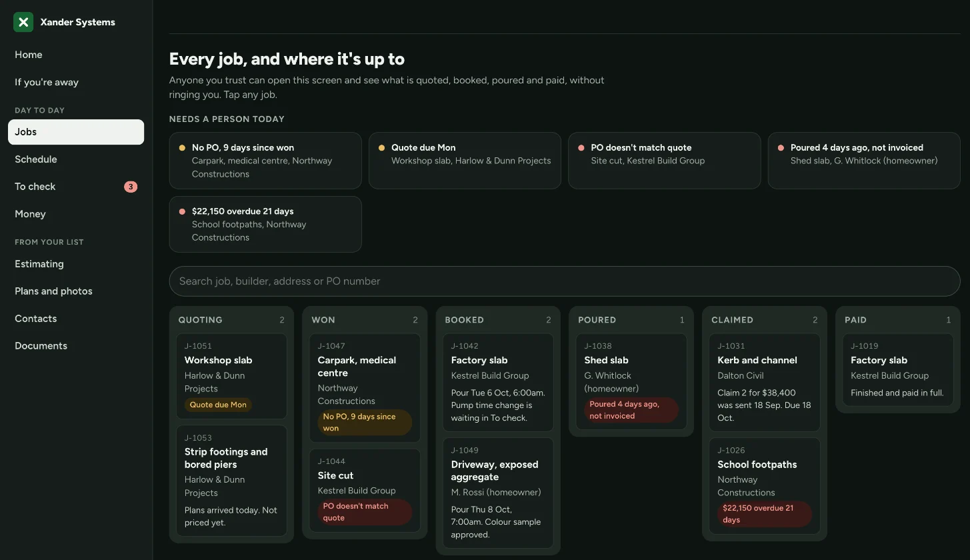Open the Contacts page
The height and width of the screenshot is (560, 970).
point(76,319)
